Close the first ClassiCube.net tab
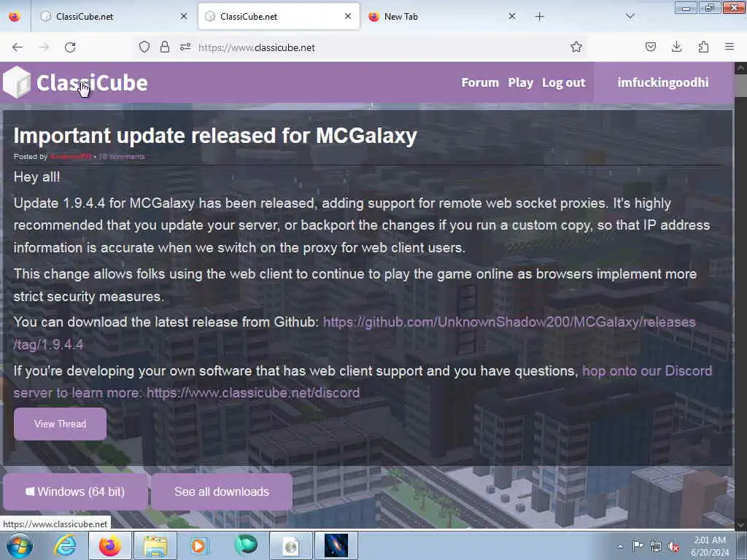Screen dimensions: 747x560 [184, 17]
